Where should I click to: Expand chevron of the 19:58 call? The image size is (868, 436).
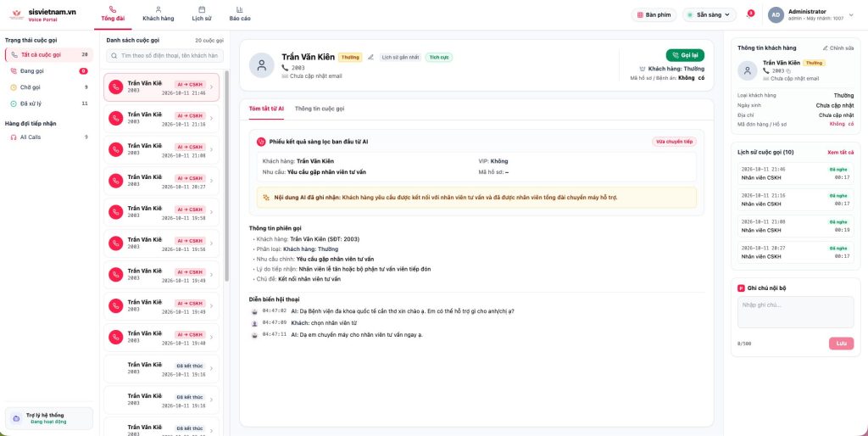coord(211,212)
